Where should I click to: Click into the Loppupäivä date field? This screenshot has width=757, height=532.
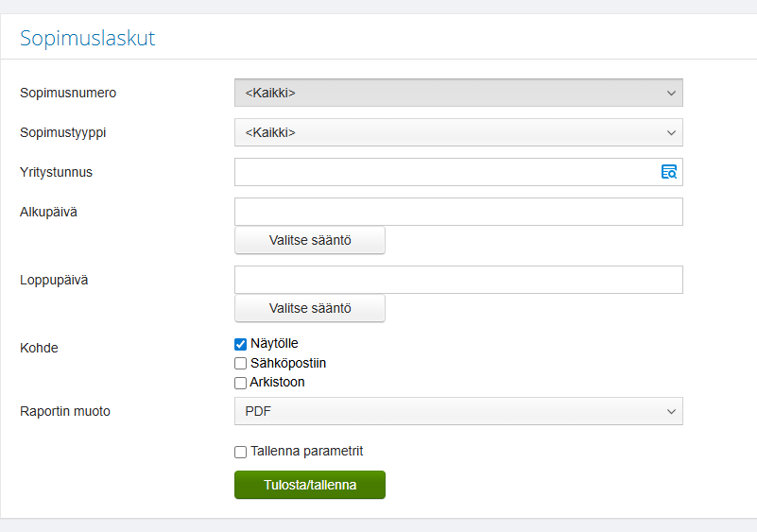point(458,280)
